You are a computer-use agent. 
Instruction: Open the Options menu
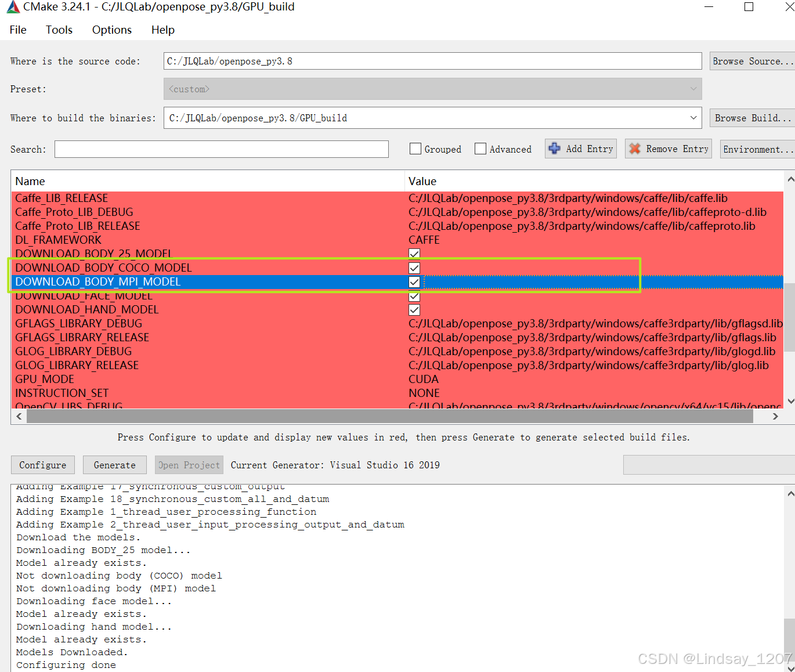point(112,30)
